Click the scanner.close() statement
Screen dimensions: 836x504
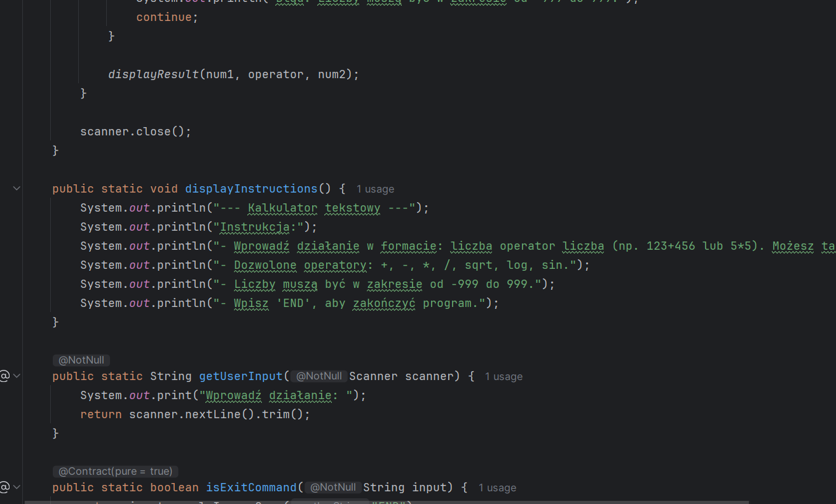136,132
